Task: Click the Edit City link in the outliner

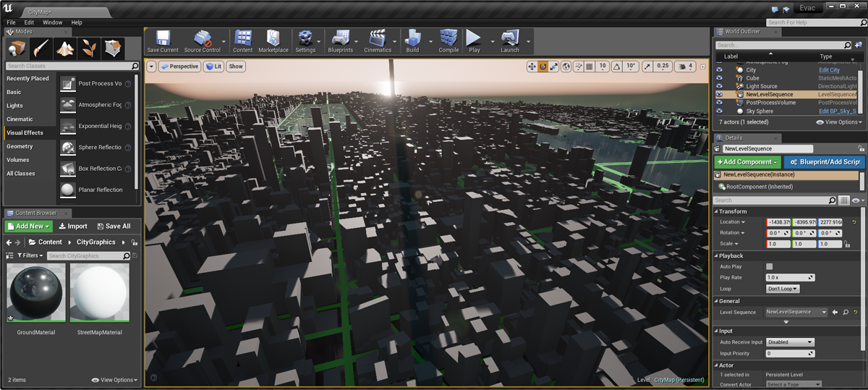Action: [x=830, y=70]
